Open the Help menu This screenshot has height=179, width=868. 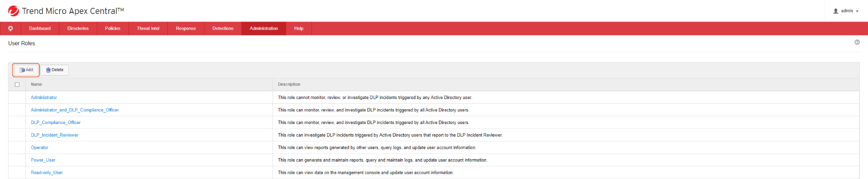(299, 28)
